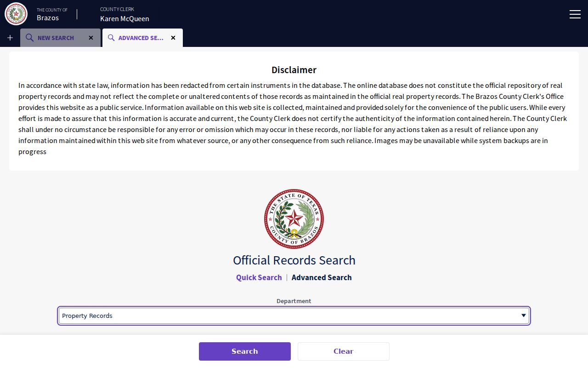Image resolution: width=588 pixels, height=368 pixels.
Task: Add a new tab with plus icon
Action: pyautogui.click(x=10, y=38)
